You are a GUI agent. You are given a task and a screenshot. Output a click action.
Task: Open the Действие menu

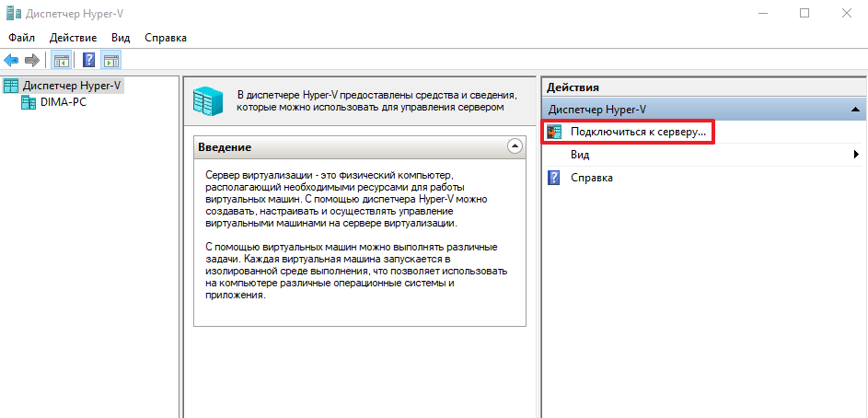73,38
